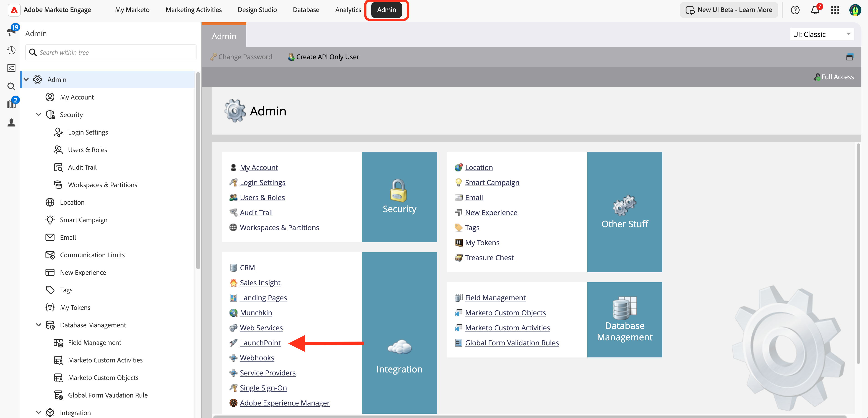The image size is (868, 418).
Task: Open the Global Form Validation Rules link
Action: pos(512,343)
